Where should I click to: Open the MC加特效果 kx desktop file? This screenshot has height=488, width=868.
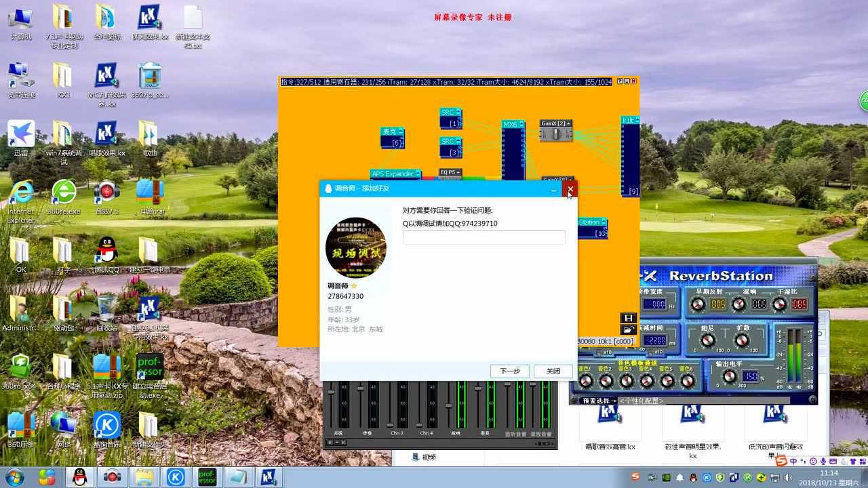[106, 85]
